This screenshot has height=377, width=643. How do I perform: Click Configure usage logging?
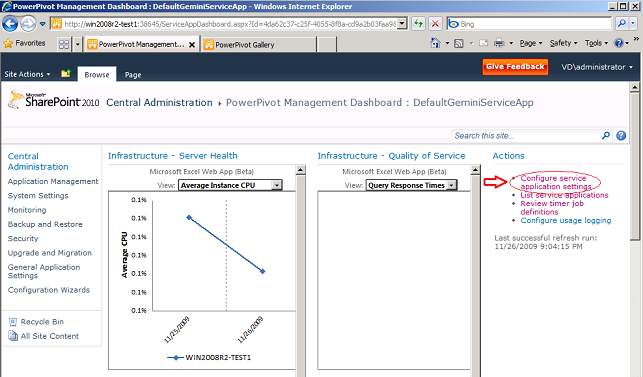pos(565,220)
